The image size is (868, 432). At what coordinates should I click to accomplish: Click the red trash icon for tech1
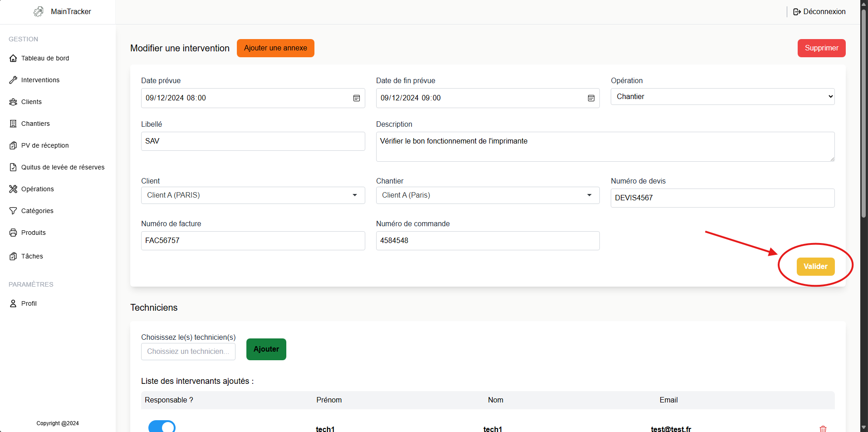pyautogui.click(x=823, y=428)
